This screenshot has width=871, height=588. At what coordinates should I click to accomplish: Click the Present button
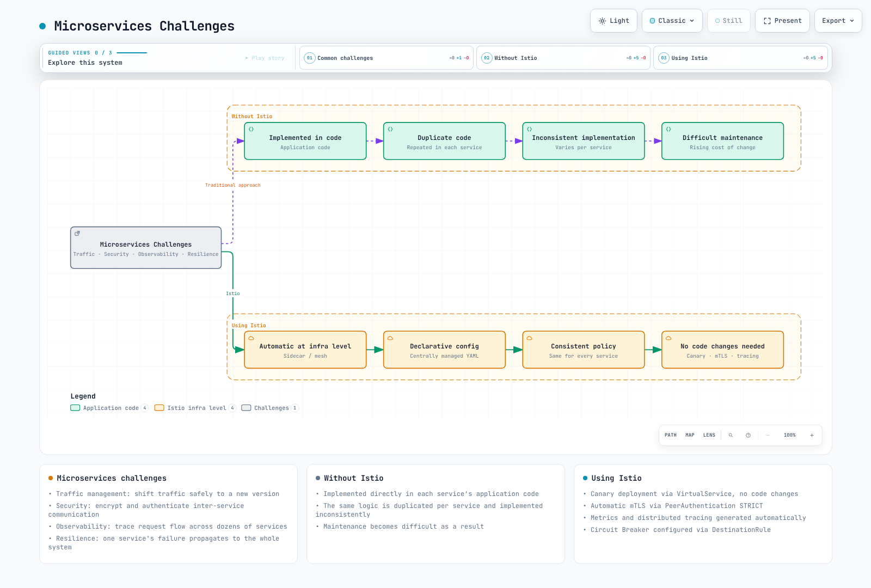[x=782, y=21]
